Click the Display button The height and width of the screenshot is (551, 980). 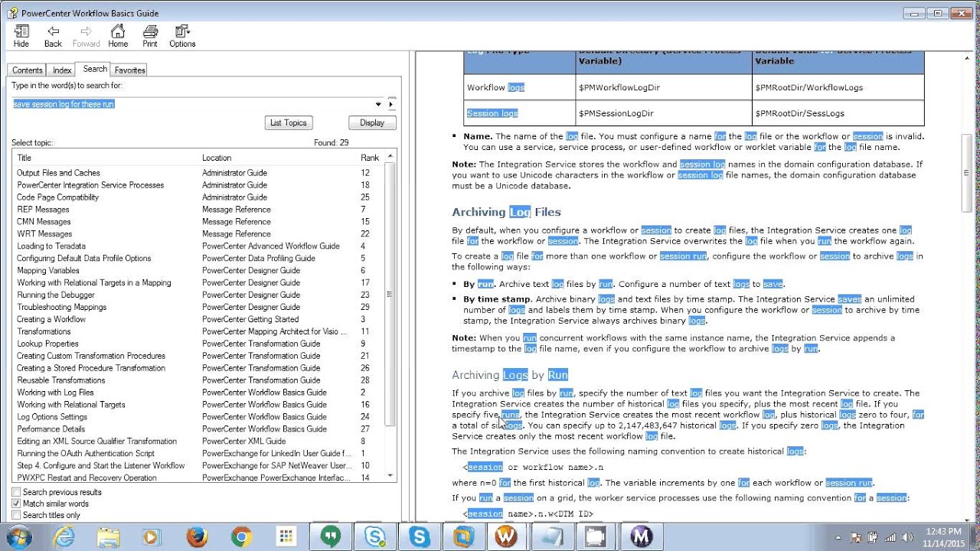[x=372, y=122]
